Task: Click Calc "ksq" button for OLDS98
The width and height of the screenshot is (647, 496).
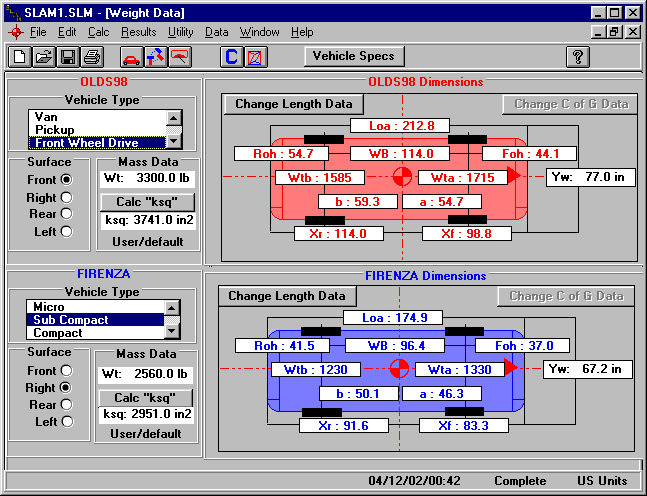Action: [x=147, y=202]
